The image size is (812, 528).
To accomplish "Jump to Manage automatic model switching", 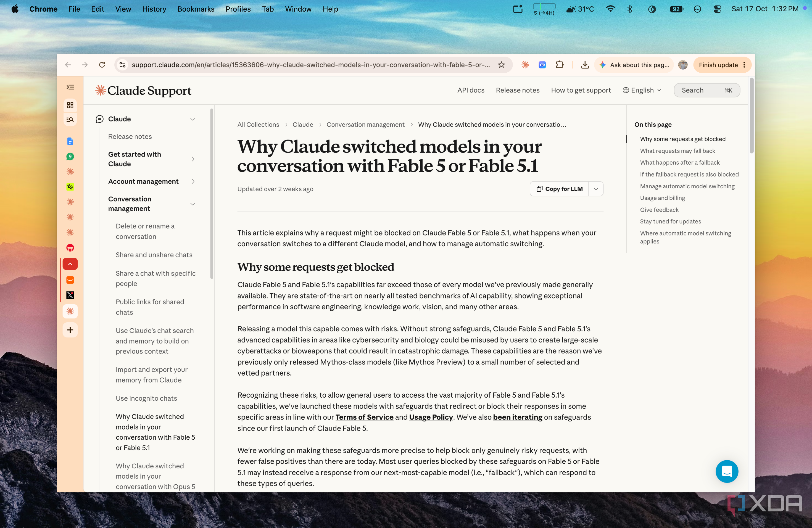I will click(x=687, y=186).
